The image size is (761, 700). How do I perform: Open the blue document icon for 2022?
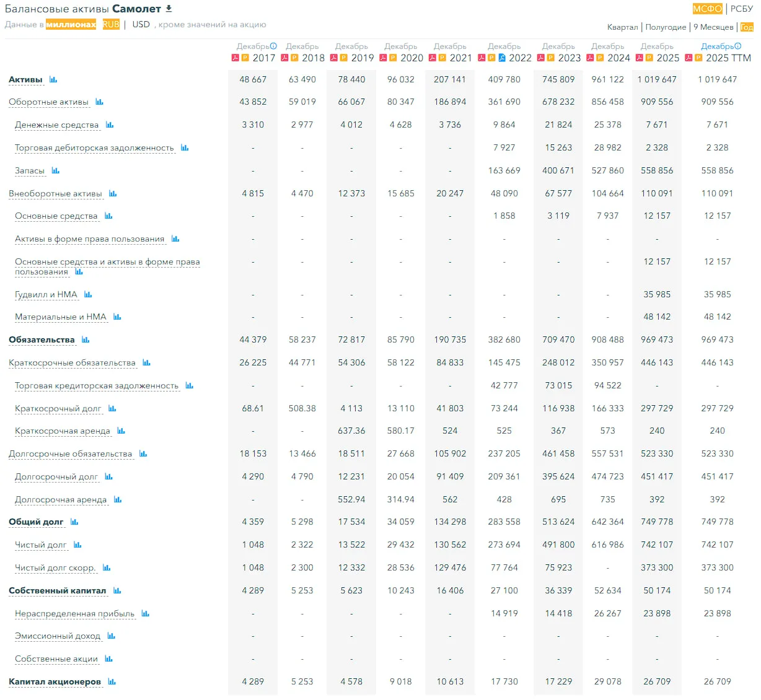tap(502, 58)
